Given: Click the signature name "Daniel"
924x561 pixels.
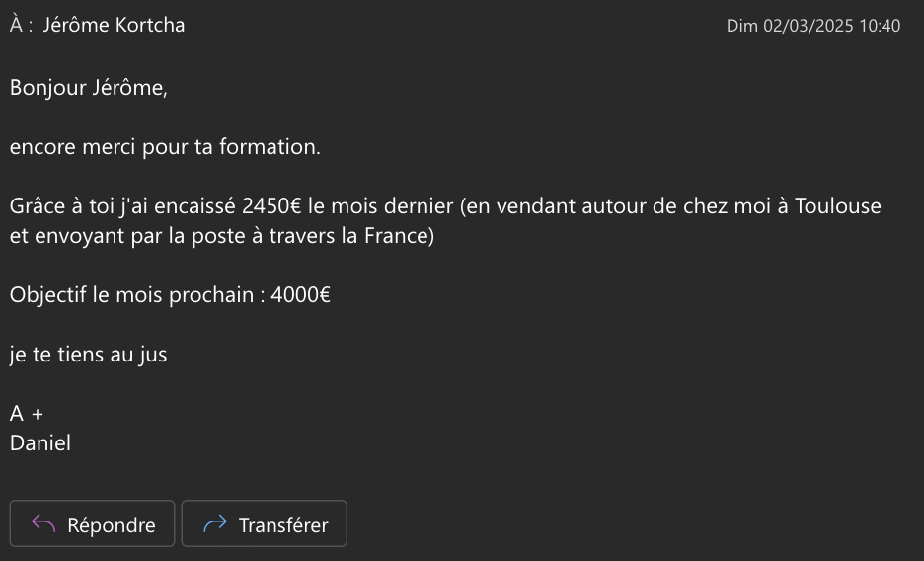Looking at the screenshot, I should [x=40, y=443].
